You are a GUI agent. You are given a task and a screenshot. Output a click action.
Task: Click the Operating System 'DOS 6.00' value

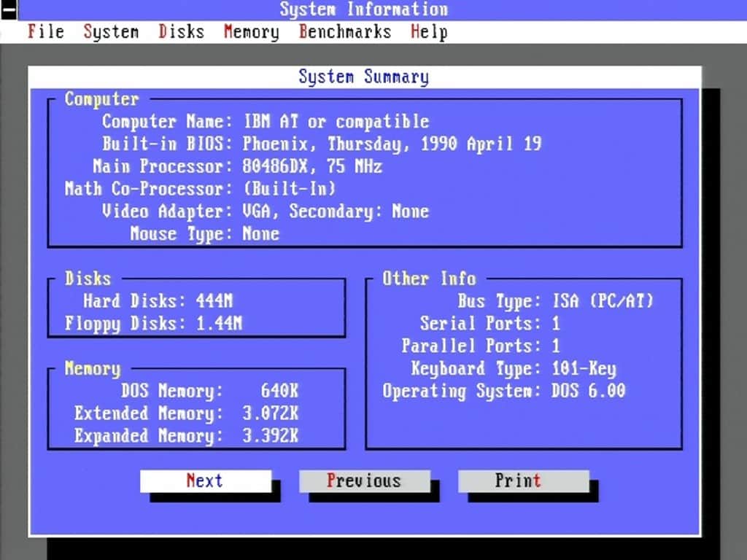pyautogui.click(x=589, y=391)
